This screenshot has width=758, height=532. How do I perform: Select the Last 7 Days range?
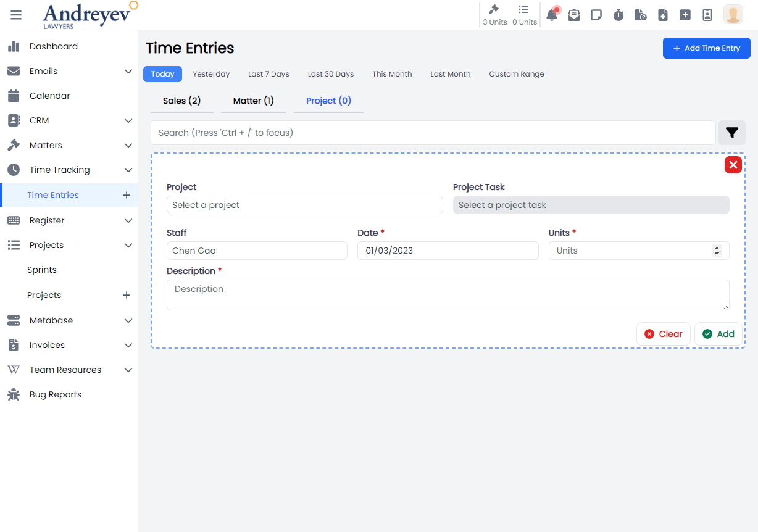click(x=269, y=74)
